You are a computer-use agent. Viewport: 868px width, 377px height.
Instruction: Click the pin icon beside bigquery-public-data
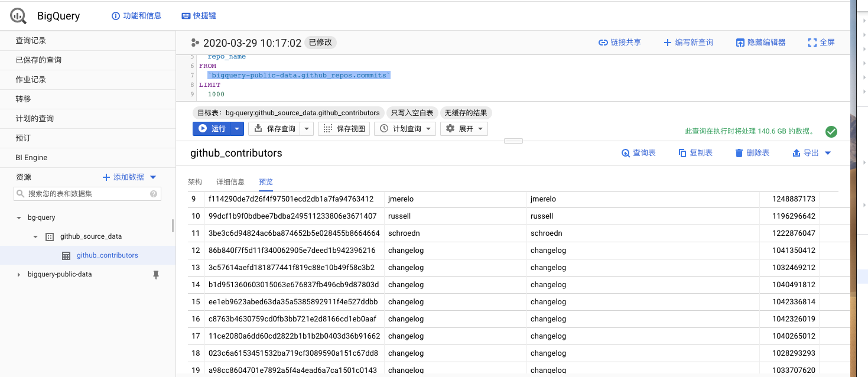click(x=156, y=275)
